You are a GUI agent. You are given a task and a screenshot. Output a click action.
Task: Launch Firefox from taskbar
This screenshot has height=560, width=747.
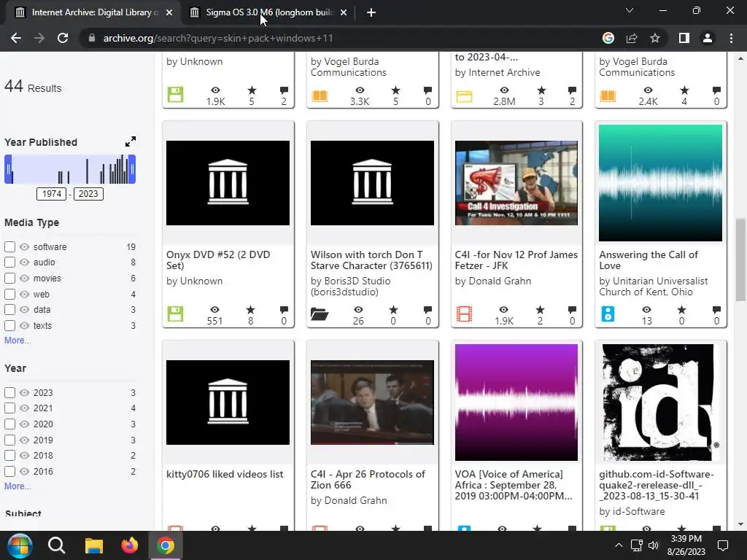(x=129, y=545)
